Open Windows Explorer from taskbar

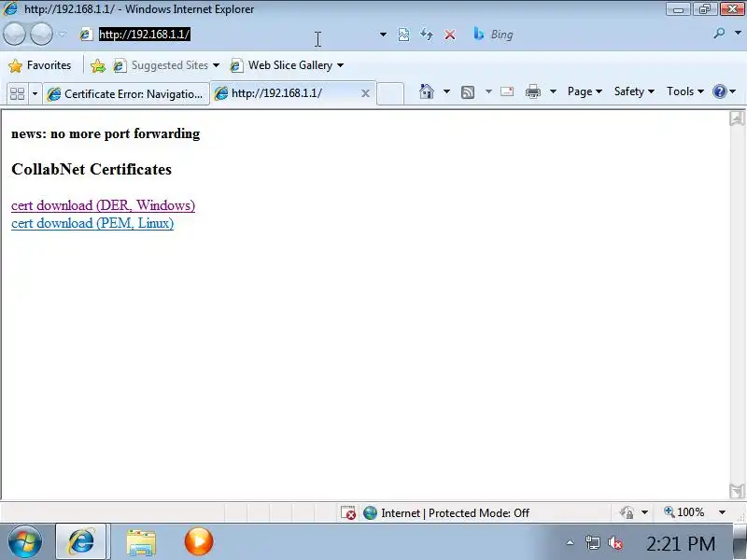click(141, 542)
